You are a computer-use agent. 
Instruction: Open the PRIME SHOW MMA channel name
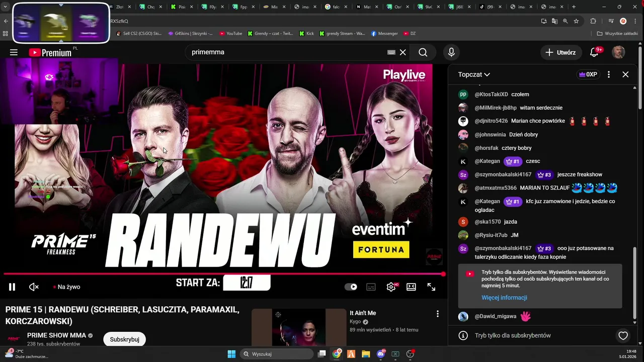(x=56, y=335)
